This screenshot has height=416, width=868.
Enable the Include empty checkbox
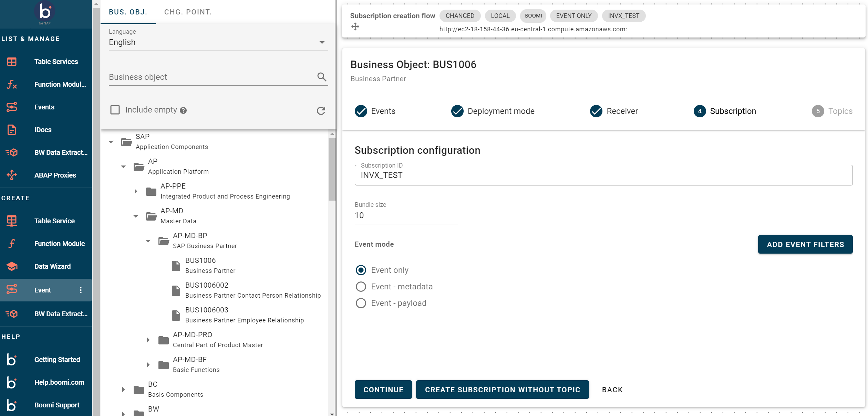pos(115,110)
